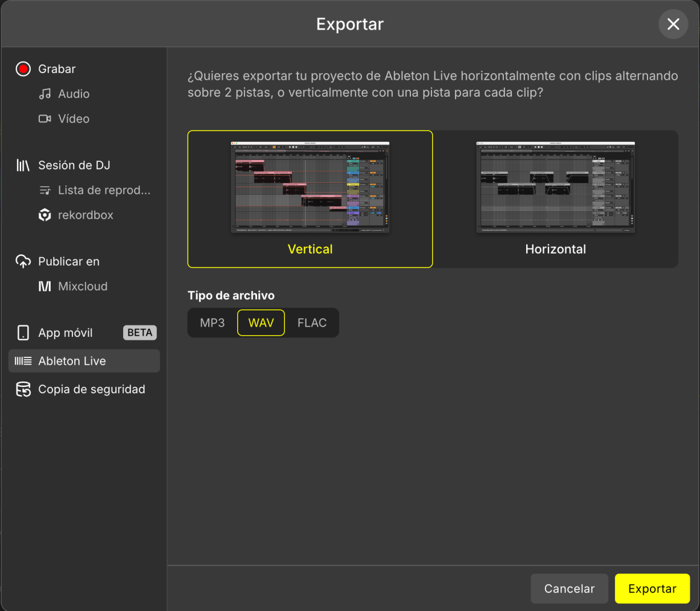Click the BETA badge beside App móvil
The image size is (700, 611).
(139, 333)
